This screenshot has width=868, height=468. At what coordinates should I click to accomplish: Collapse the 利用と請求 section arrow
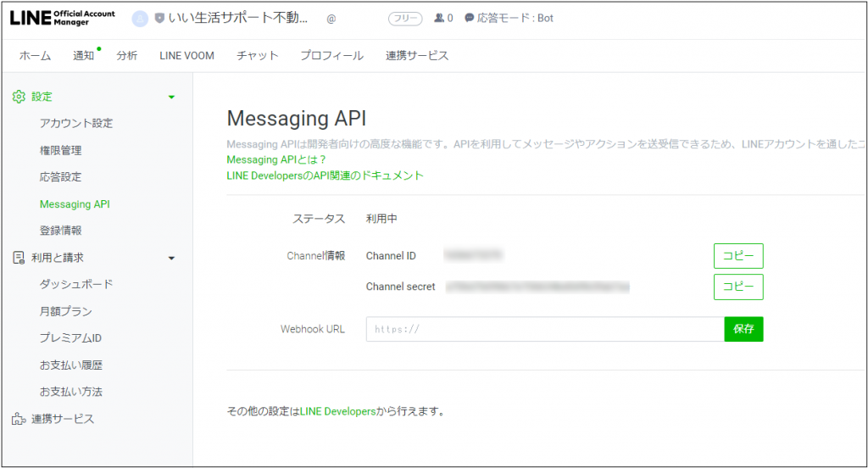[x=171, y=258]
